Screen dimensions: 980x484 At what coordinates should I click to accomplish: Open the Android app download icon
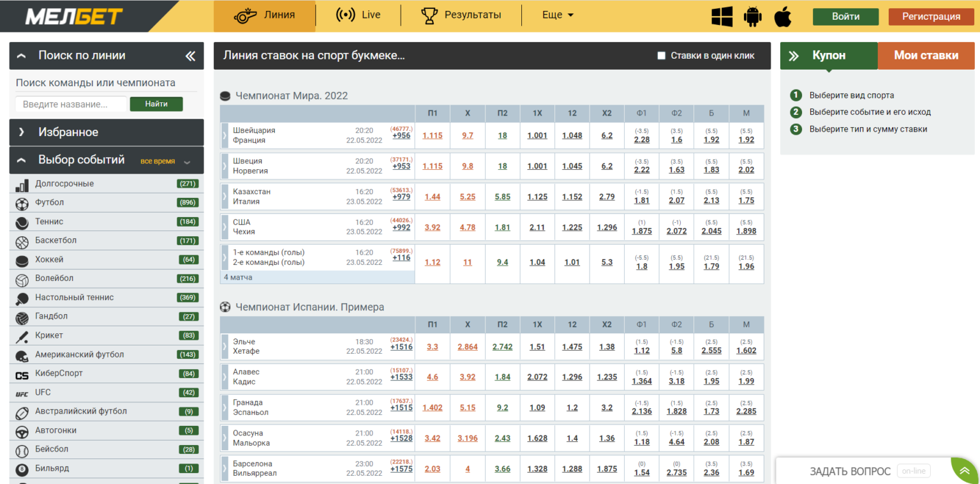click(x=753, y=17)
